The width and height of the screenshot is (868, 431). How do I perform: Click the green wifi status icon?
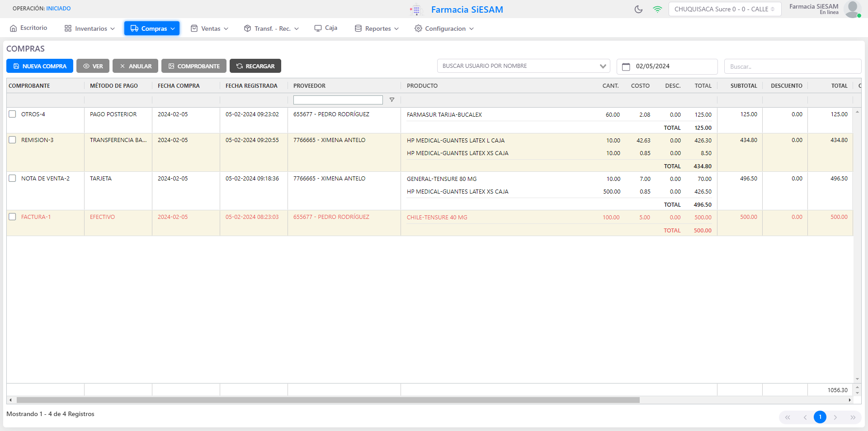pyautogui.click(x=657, y=9)
